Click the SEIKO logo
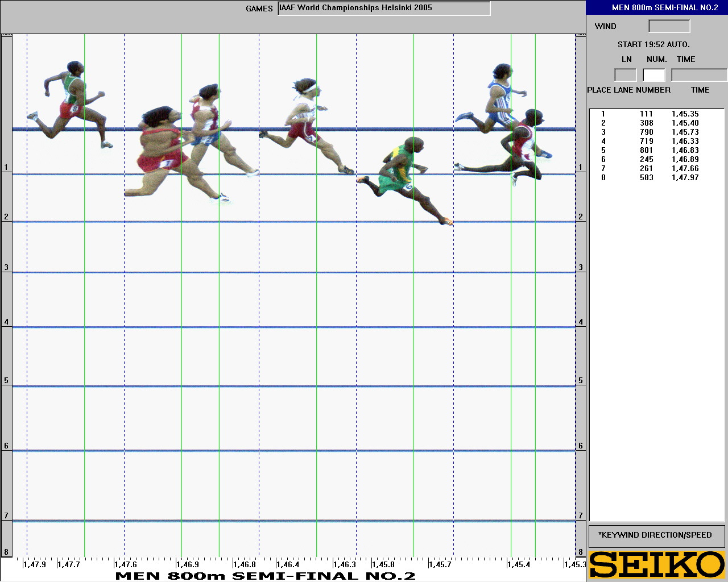 (657, 564)
